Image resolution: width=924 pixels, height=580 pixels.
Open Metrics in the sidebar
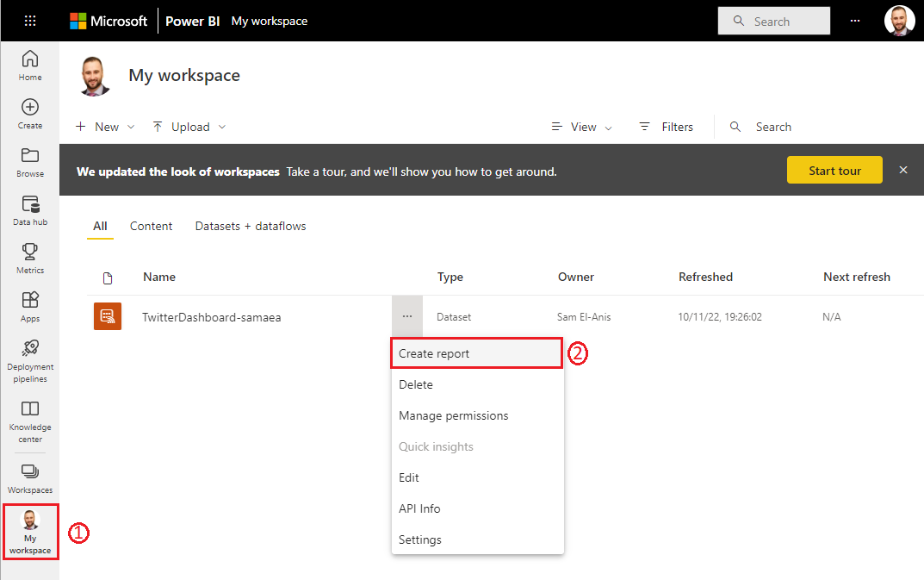pyautogui.click(x=30, y=259)
